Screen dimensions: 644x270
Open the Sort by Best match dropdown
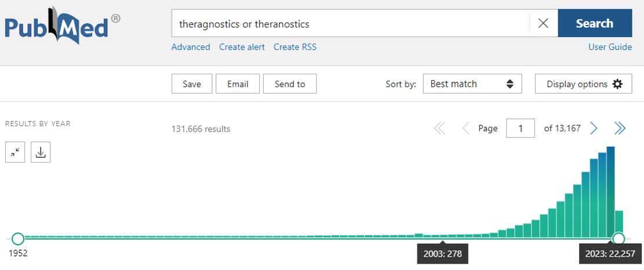472,84
